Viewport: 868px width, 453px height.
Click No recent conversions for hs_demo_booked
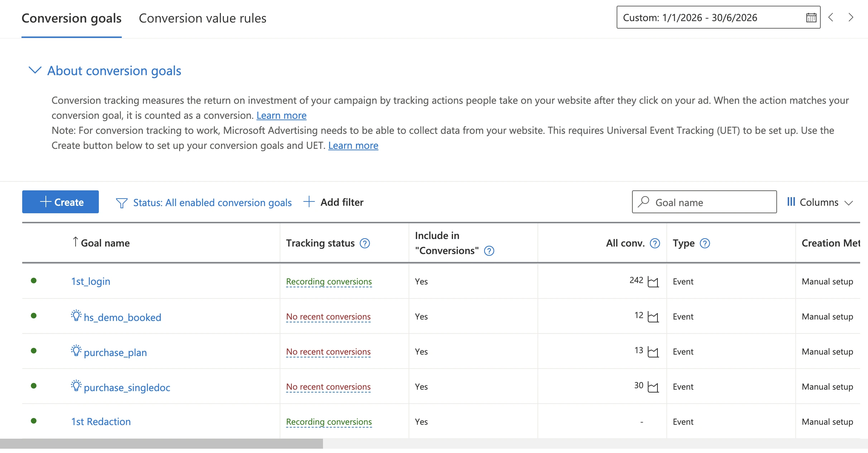pyautogui.click(x=328, y=317)
